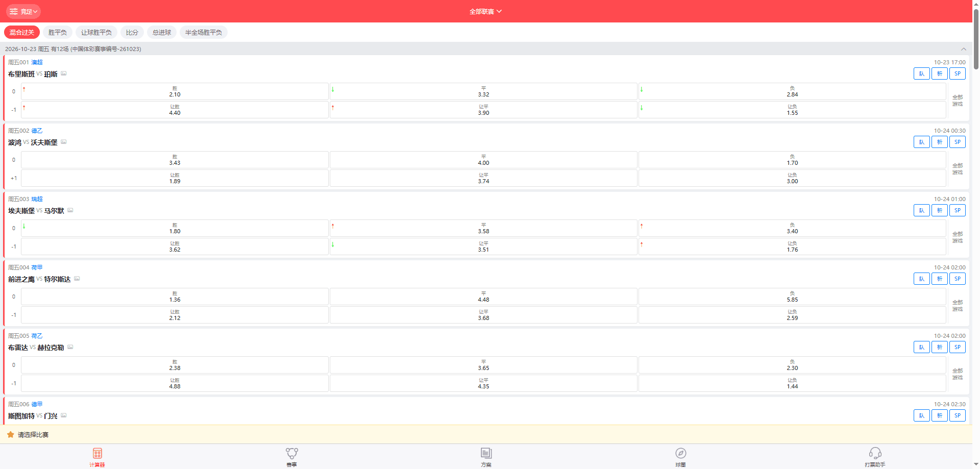Expand 全部游戏 for 布里斯班 vs 珀斯
Screen dimensions: 980x469
click(x=958, y=101)
